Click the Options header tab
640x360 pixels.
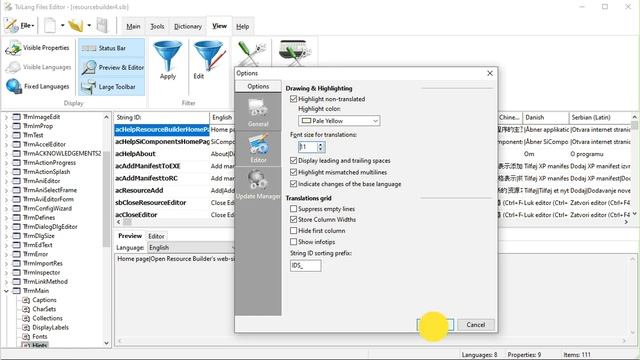point(258,87)
